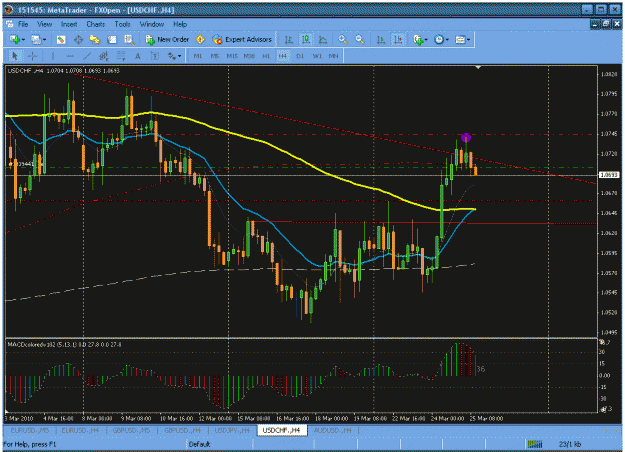Click the connection status bars indicator
This screenshot has height=452, width=625.
(x=535, y=444)
